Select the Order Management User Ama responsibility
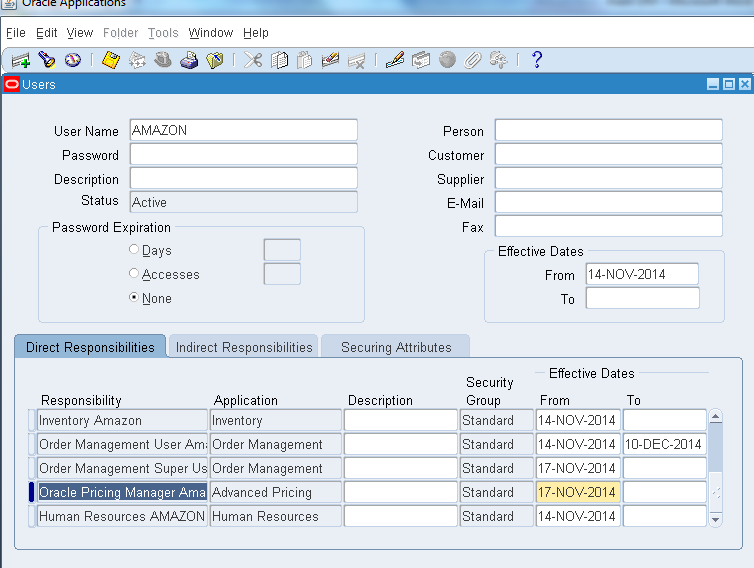This screenshot has height=568, width=754. 122,444
